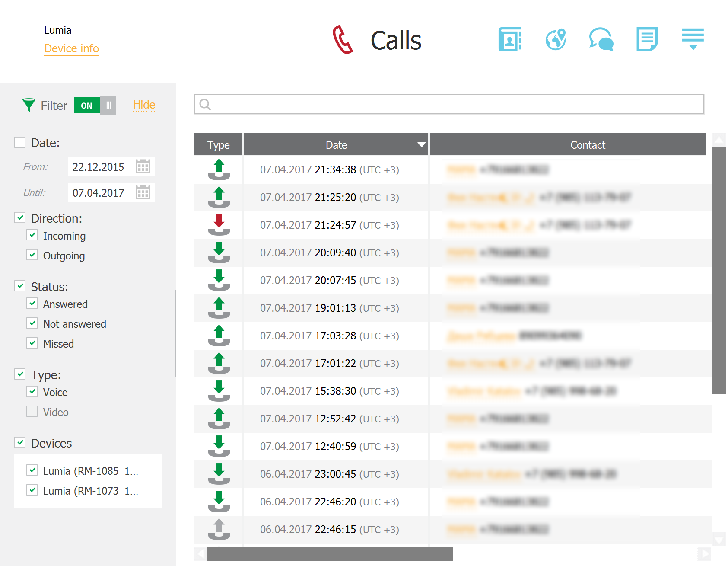Image resolution: width=728 pixels, height=566 pixels.
Task: Open the From date calendar icon
Action: (x=143, y=166)
